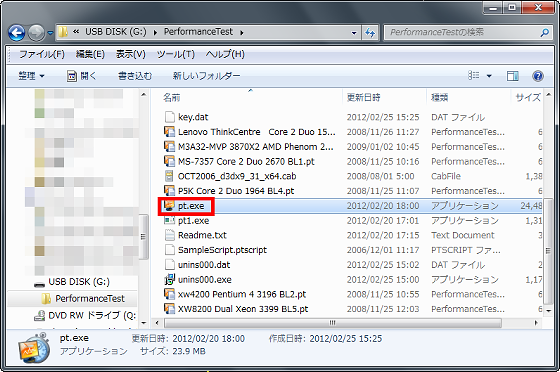Click the large pt.exe icon in details pane
Screen dimensions: 560x372
(34, 348)
